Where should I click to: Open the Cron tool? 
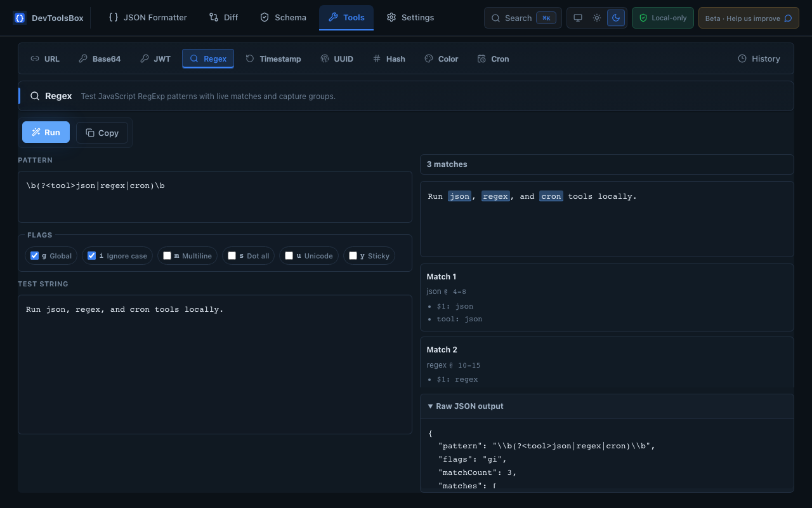pos(493,58)
